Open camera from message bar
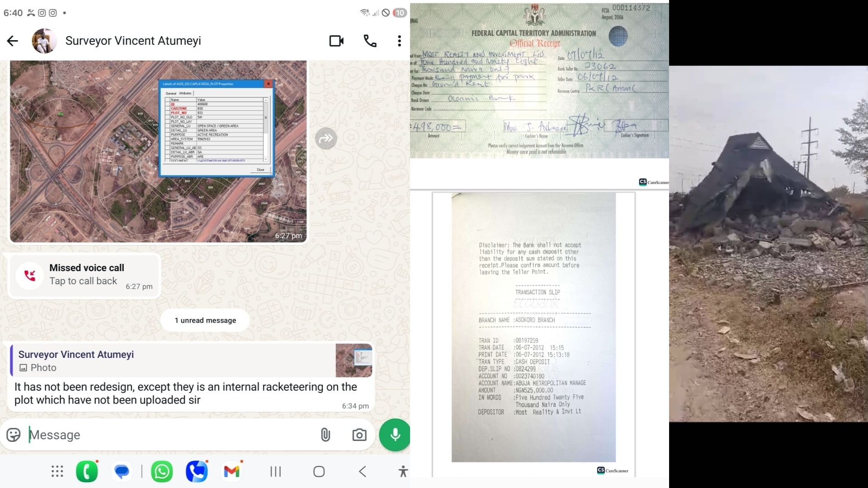The image size is (868, 488). pyautogui.click(x=359, y=435)
